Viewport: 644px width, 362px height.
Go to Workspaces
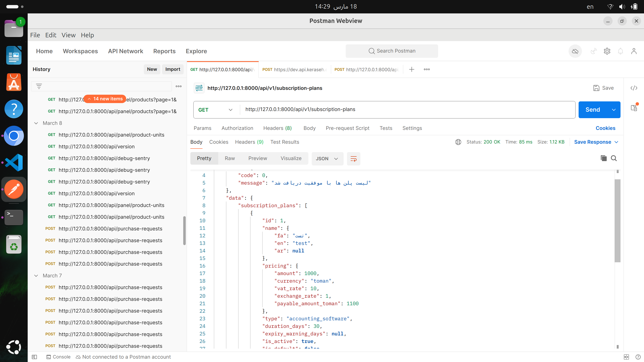point(80,51)
